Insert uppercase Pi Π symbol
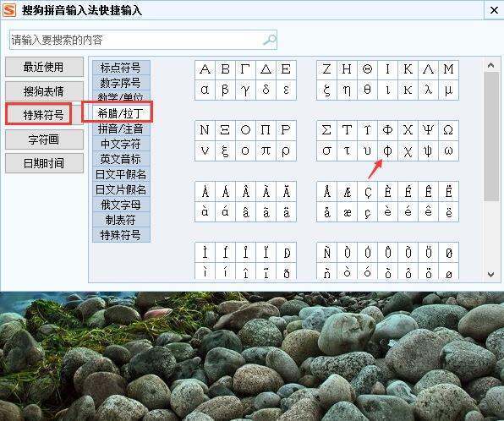This screenshot has width=504, height=421. pos(266,130)
